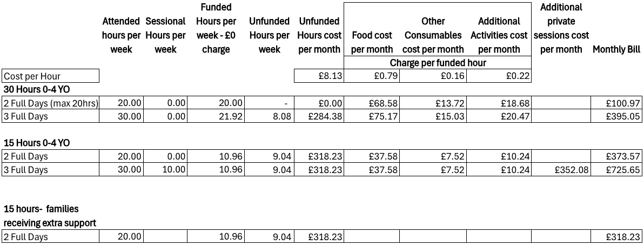
Task: Click the £0.22 additional activities charge cell
Action: (x=499, y=76)
